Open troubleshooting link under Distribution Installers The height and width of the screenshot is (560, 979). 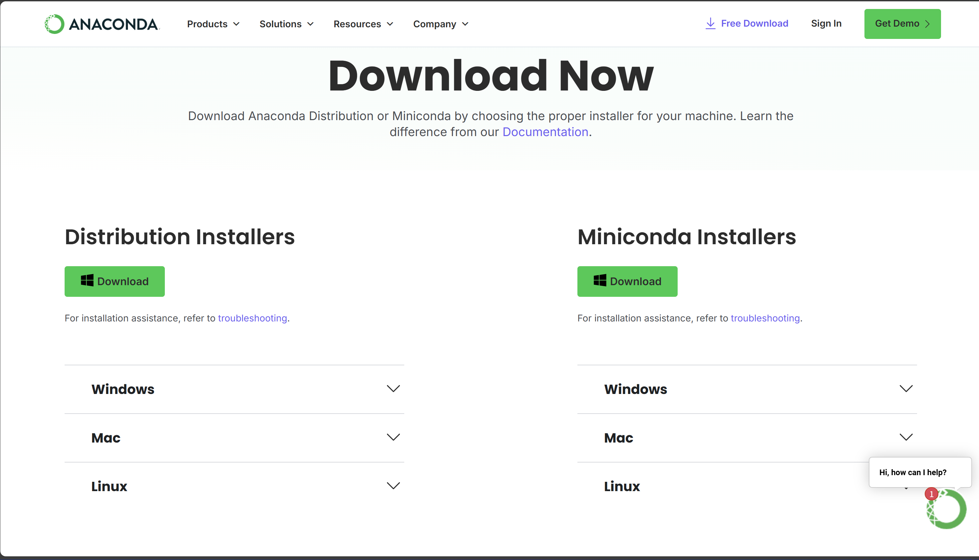coord(252,318)
